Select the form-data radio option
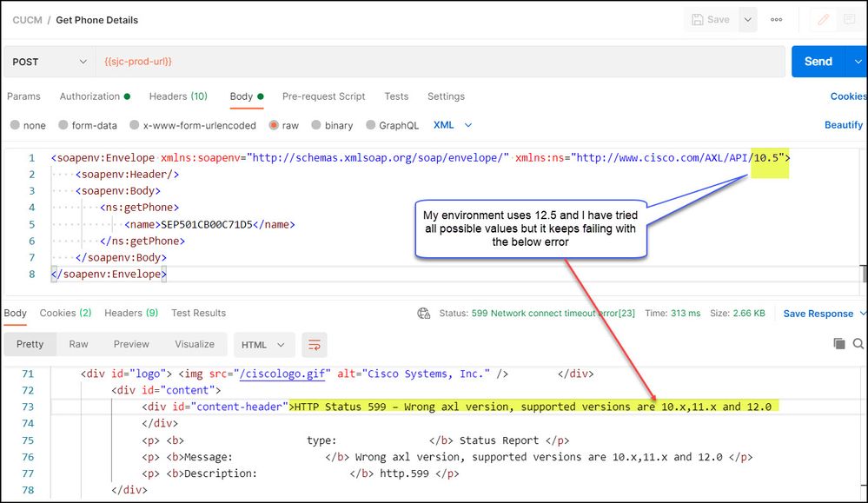This screenshot has width=868, height=503. click(63, 125)
